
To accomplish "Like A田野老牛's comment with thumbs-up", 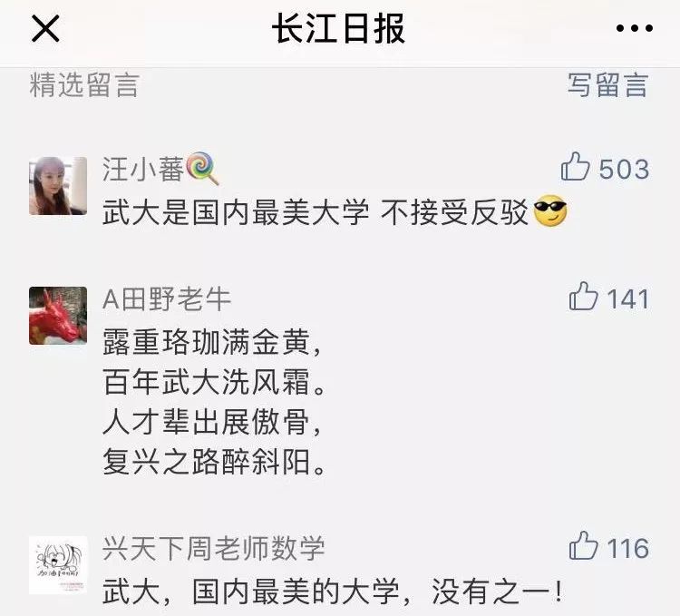I will pyautogui.click(x=583, y=297).
